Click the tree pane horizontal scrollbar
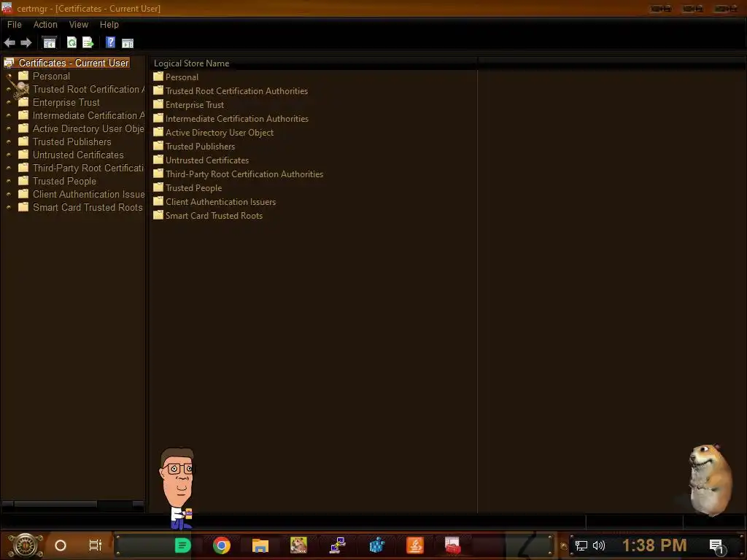The height and width of the screenshot is (560, 747). (x=73, y=505)
